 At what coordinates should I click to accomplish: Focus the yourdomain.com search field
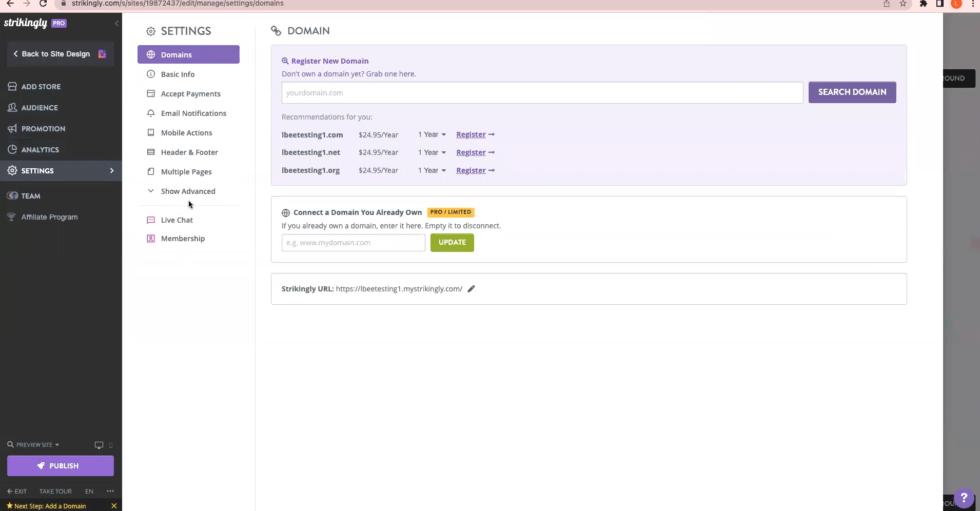(x=542, y=93)
